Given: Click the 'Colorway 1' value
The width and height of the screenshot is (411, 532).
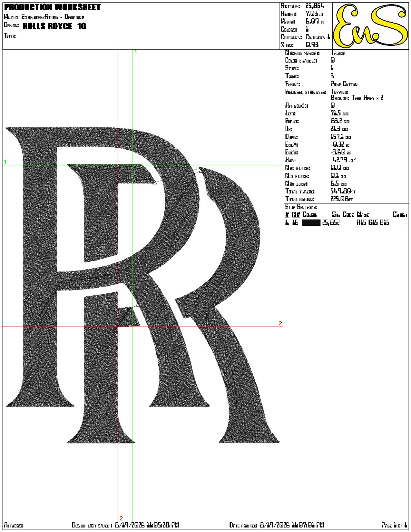Looking at the screenshot, I should pos(318,37).
